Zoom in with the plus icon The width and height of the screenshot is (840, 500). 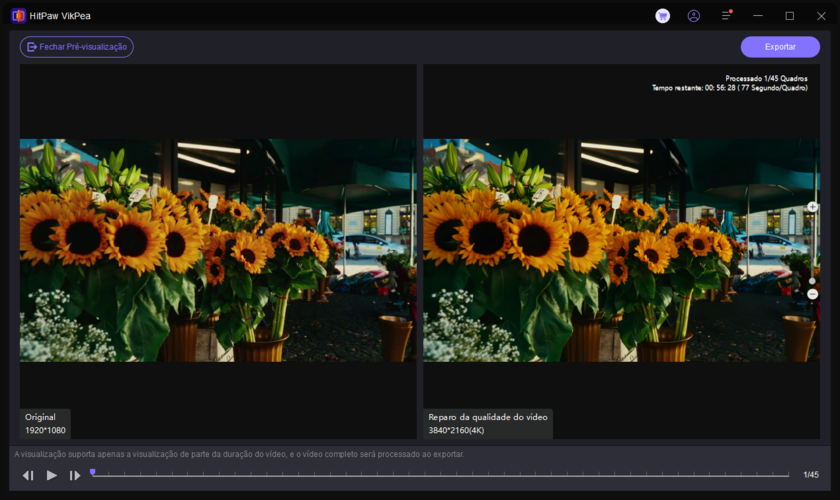812,206
